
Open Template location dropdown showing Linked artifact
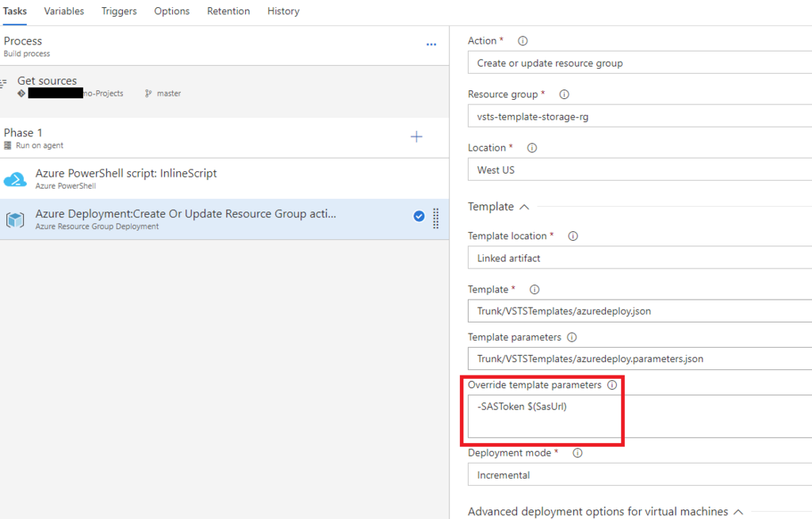coord(640,258)
